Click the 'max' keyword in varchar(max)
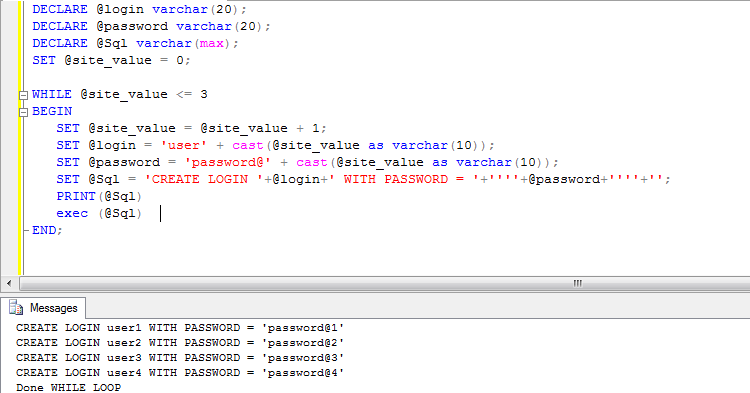 click(x=212, y=44)
